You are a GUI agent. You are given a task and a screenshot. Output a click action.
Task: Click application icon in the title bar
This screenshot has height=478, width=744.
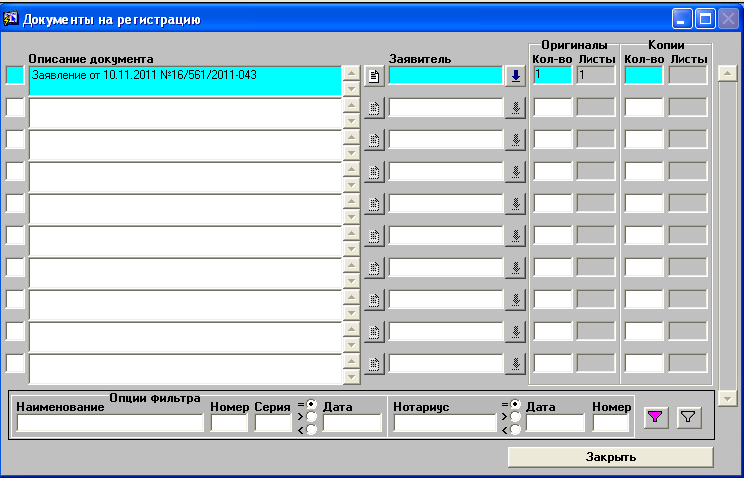pos(10,19)
